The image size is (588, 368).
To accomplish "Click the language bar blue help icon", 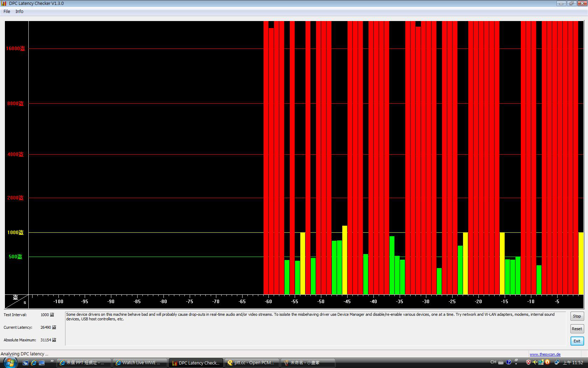I will [509, 362].
